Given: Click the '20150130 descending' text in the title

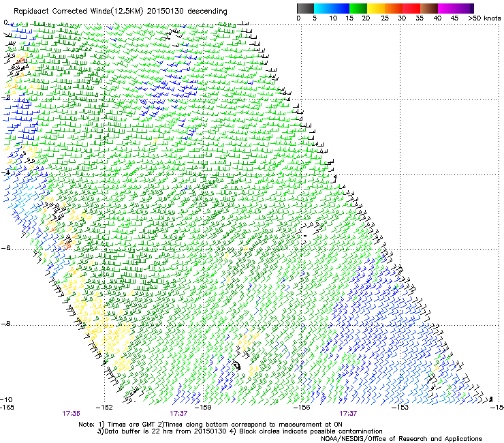Looking at the screenshot, I should click(x=187, y=12).
